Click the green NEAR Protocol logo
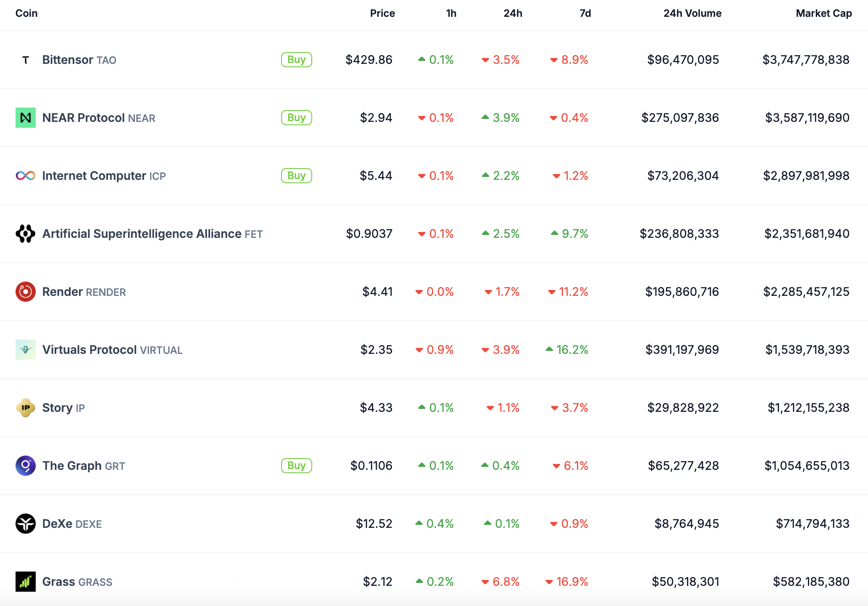868x606 pixels. point(25,118)
